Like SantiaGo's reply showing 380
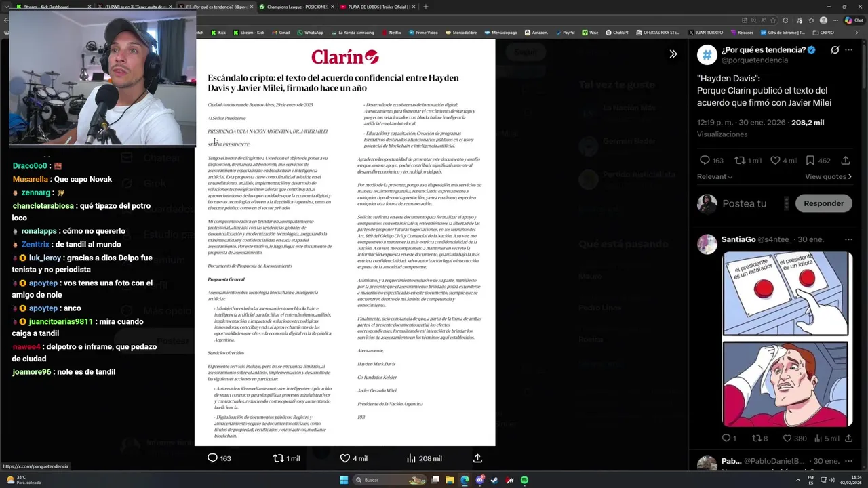 tap(787, 439)
